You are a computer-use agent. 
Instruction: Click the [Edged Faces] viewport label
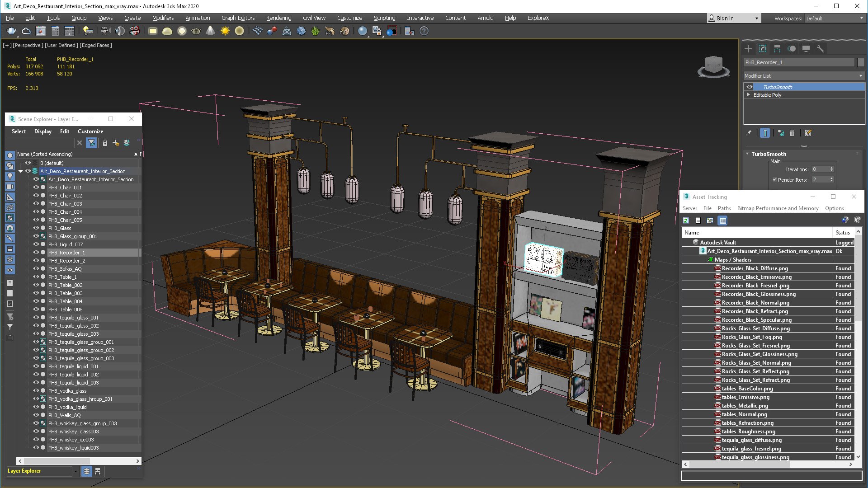click(x=96, y=45)
